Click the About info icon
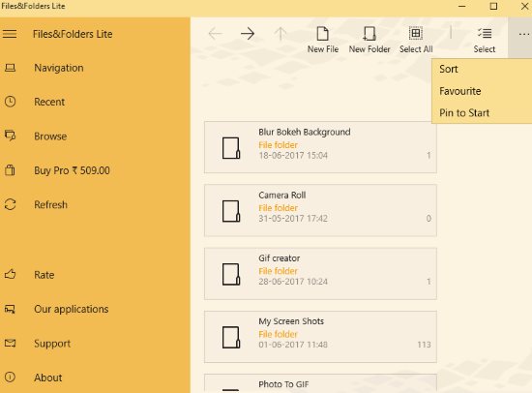The height and width of the screenshot is (393, 532). pyautogui.click(x=11, y=378)
